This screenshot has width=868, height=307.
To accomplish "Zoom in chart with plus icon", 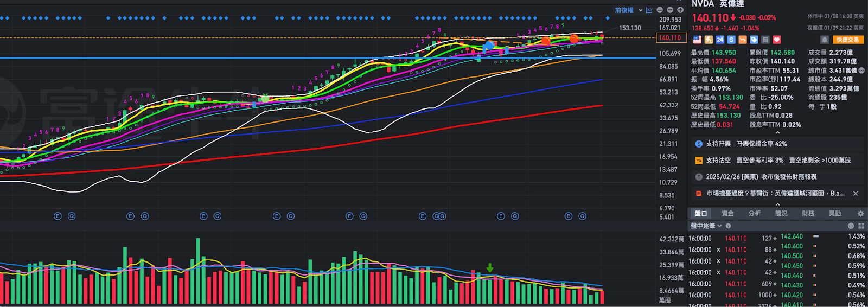I will [x=680, y=10].
